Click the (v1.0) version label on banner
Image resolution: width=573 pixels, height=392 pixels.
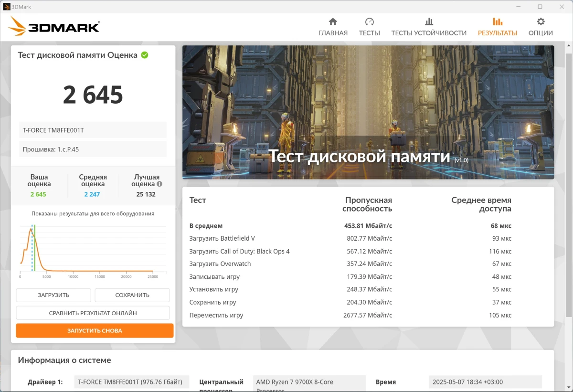tap(461, 160)
